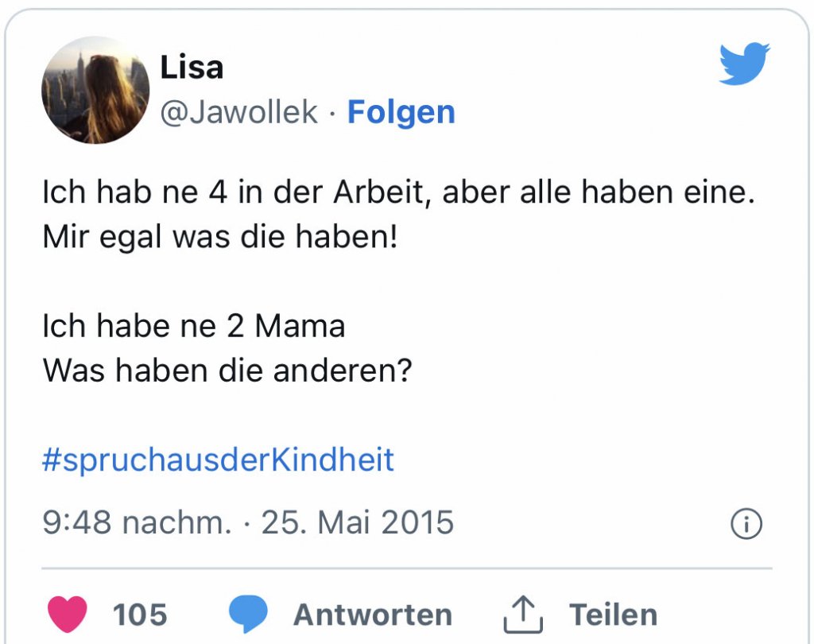
Task: Follow the account via Folgen
Action: click(x=401, y=112)
